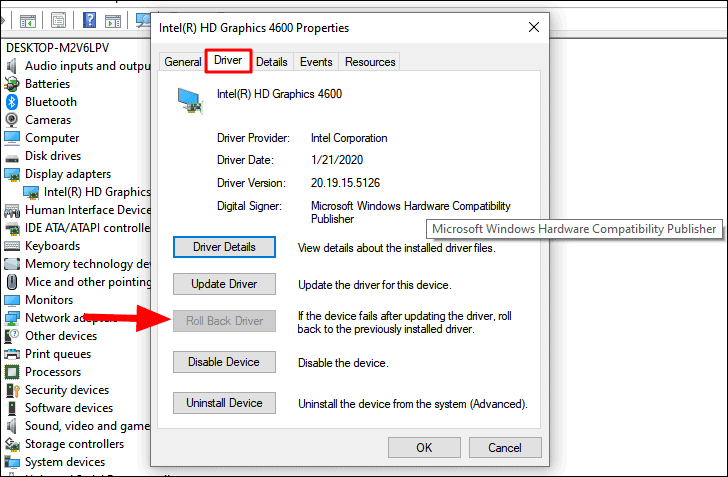Click the Driver Provider label
Image resolution: width=728 pixels, height=477 pixels.
[x=253, y=138]
